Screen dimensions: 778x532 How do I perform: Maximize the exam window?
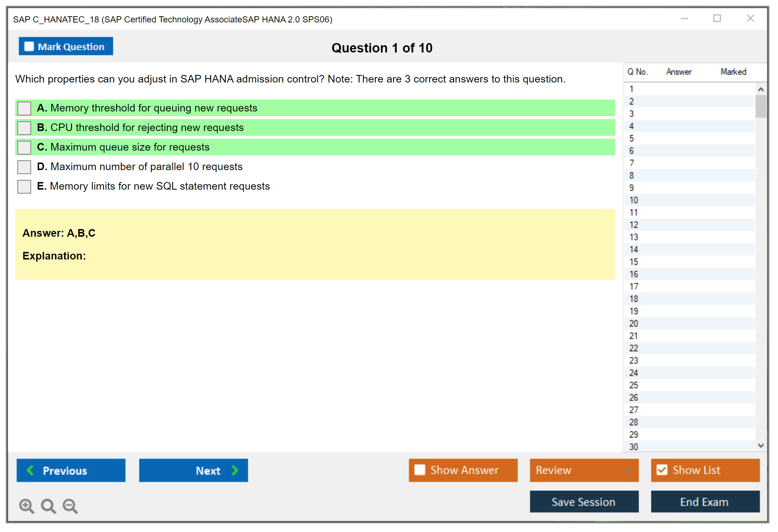(x=717, y=18)
